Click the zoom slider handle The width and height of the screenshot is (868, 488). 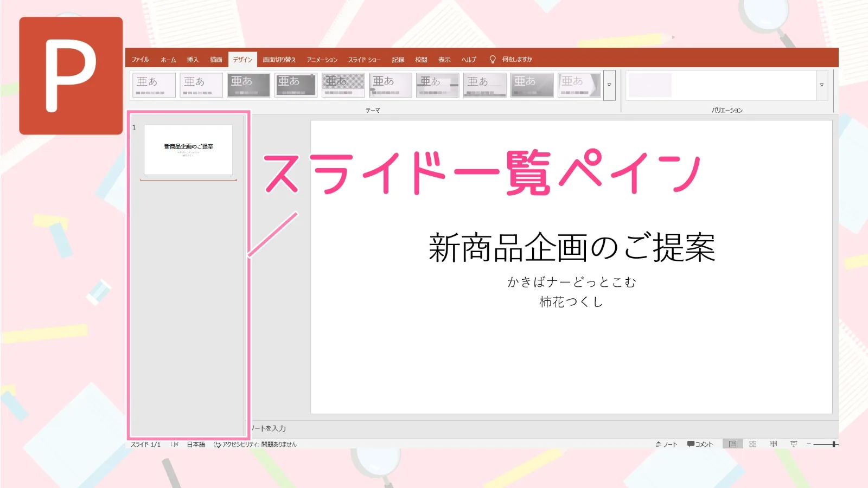834,444
